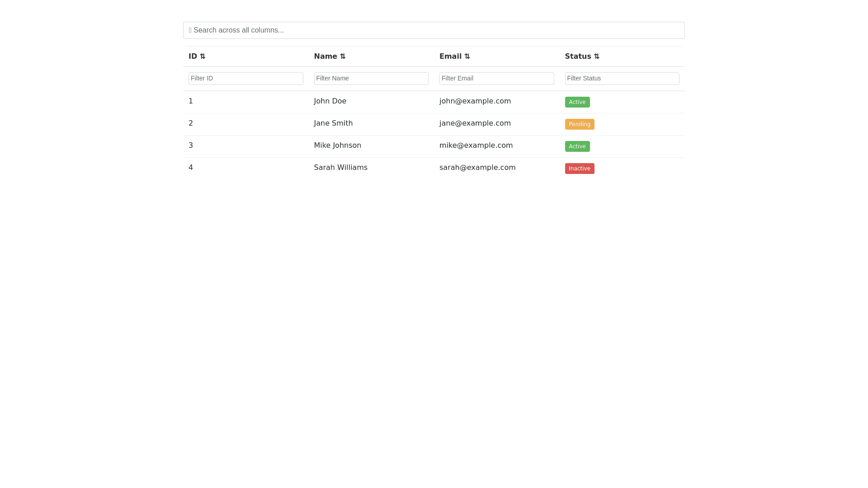Click the ID column header text
Viewport: 868px width, 488px height.
tap(193, 56)
